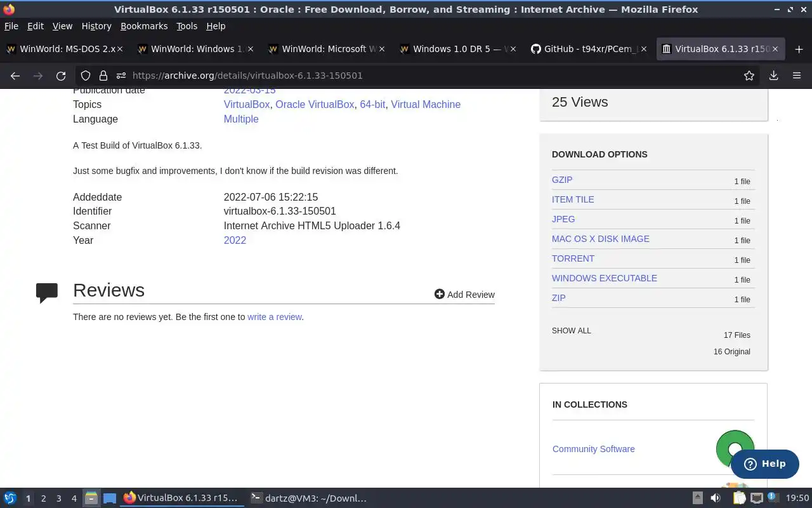Open the file manager from taskbar
812x508 pixels.
[91, 498]
